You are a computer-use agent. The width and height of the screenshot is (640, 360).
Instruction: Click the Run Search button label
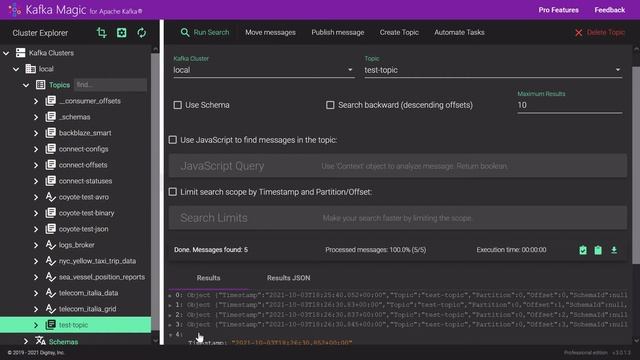[211, 32]
